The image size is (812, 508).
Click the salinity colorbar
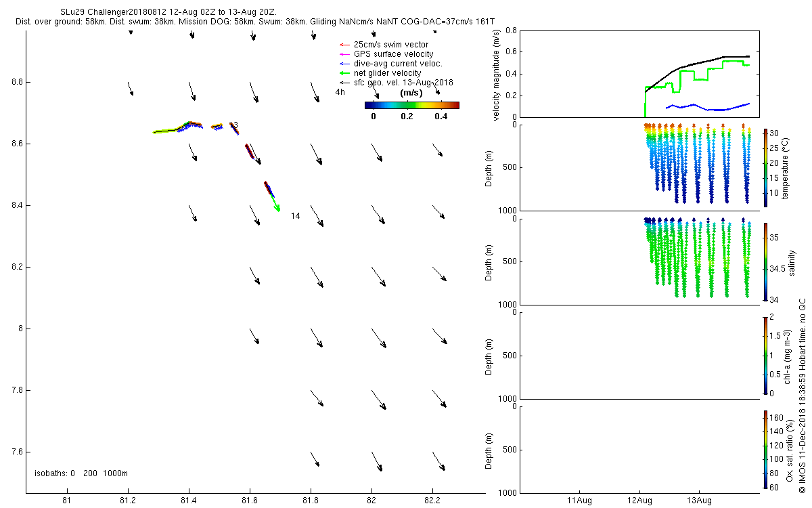coord(765,261)
